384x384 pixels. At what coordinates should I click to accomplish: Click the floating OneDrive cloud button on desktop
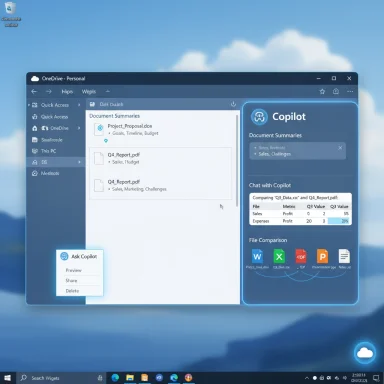[365, 353]
